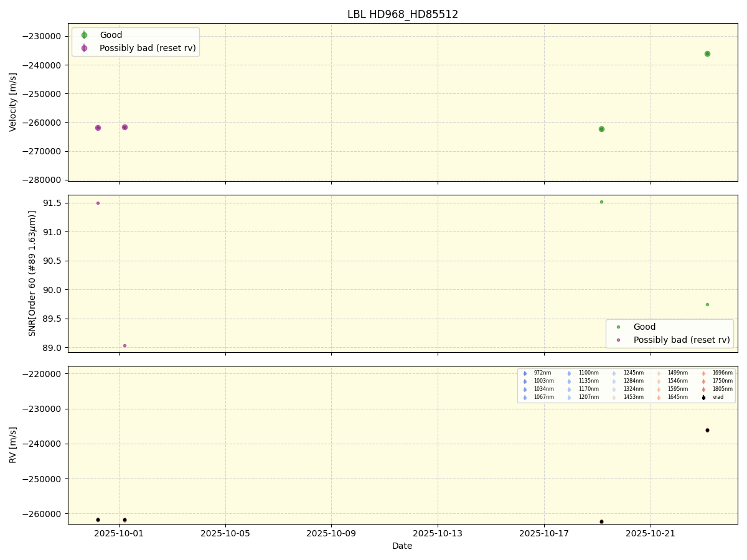Image resolution: width=747 pixels, height=560 pixels.
Task: Click the 1034nm marker in the RV legend
Action: click(x=525, y=390)
